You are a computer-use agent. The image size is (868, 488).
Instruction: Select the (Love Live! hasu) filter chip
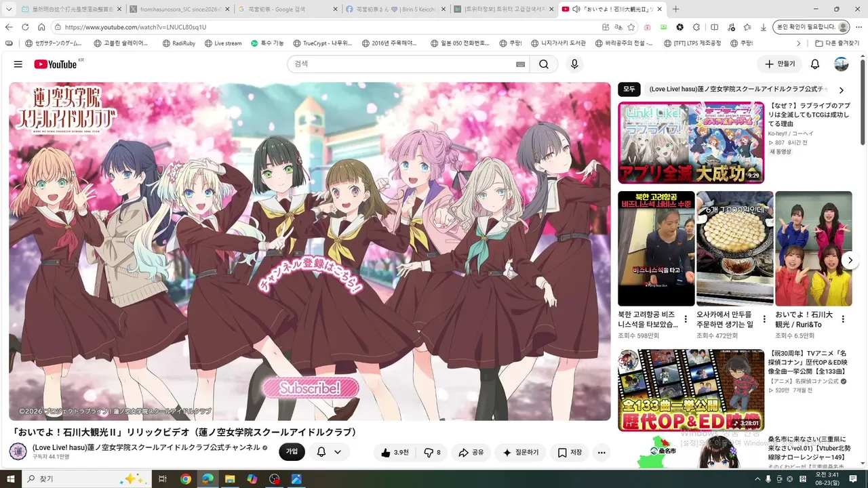[x=738, y=89]
